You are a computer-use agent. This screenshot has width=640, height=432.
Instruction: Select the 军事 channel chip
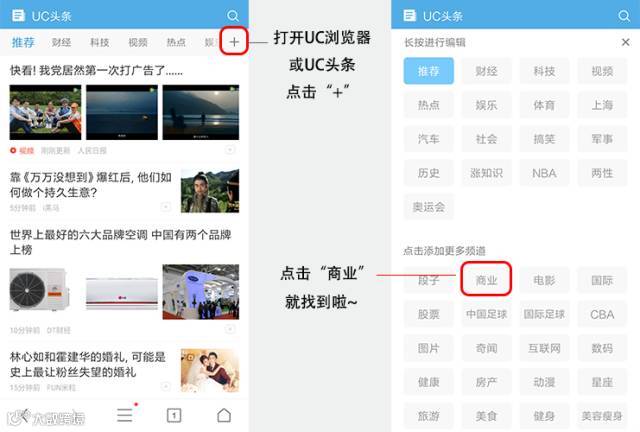(x=602, y=139)
